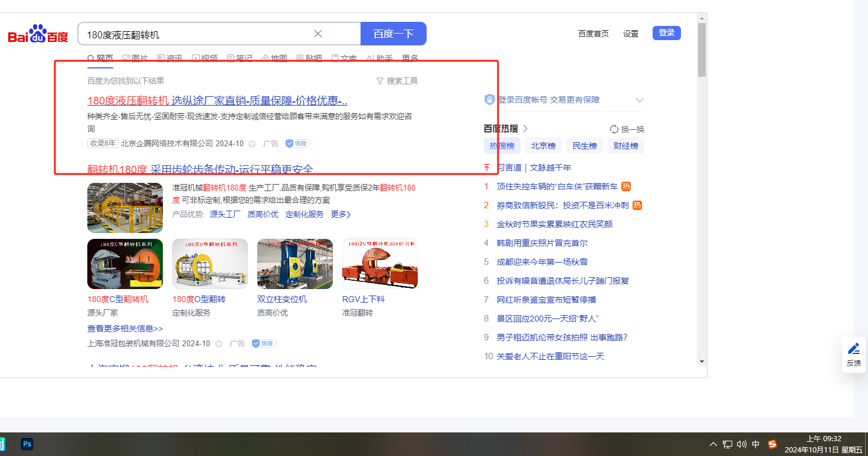Click the 百度一下 search button

pos(394,34)
